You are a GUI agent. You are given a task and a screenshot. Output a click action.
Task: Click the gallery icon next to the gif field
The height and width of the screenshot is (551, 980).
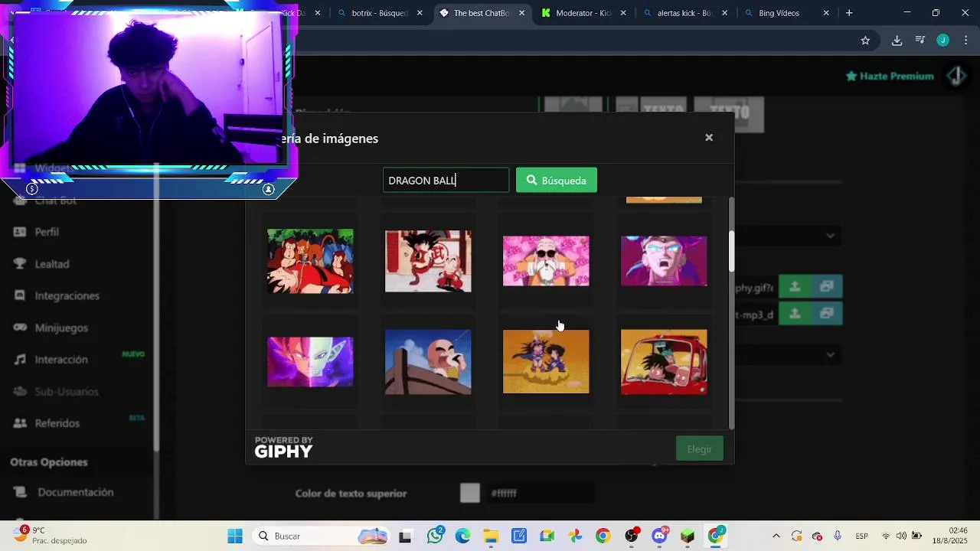(827, 286)
